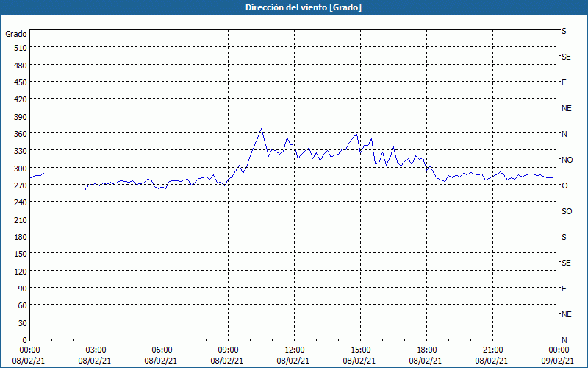Select the E compass label level with 450
The height and width of the screenshot is (368, 588).
(564, 82)
